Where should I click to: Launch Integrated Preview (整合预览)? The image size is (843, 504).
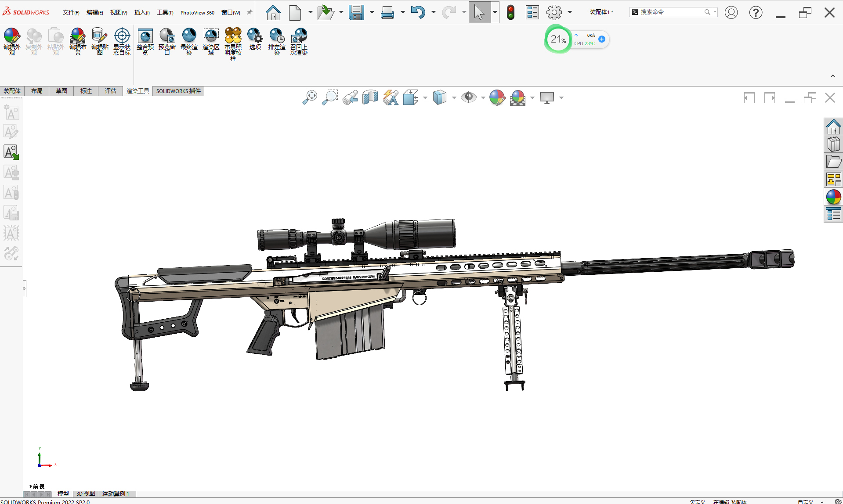(145, 42)
